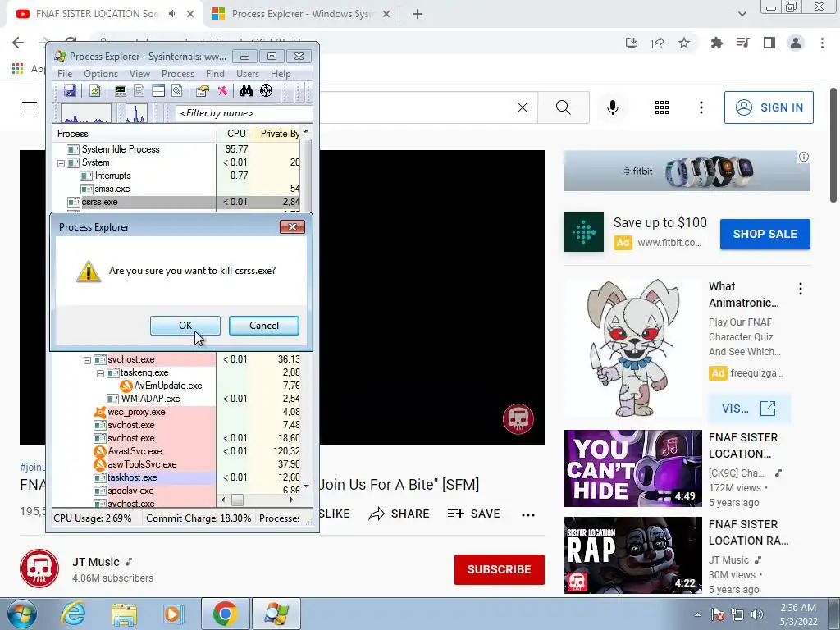Collapse the taskeng.exe tree node
This screenshot has width=840, height=630.
coord(100,373)
